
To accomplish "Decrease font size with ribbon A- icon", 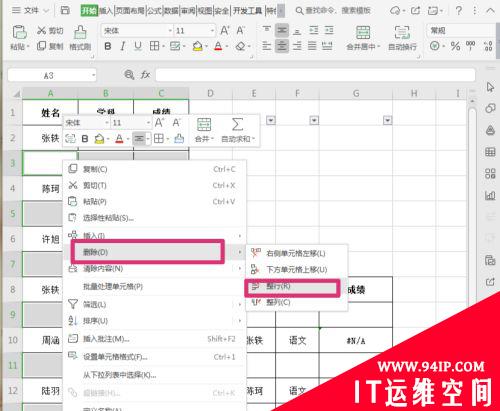I will 241,31.
